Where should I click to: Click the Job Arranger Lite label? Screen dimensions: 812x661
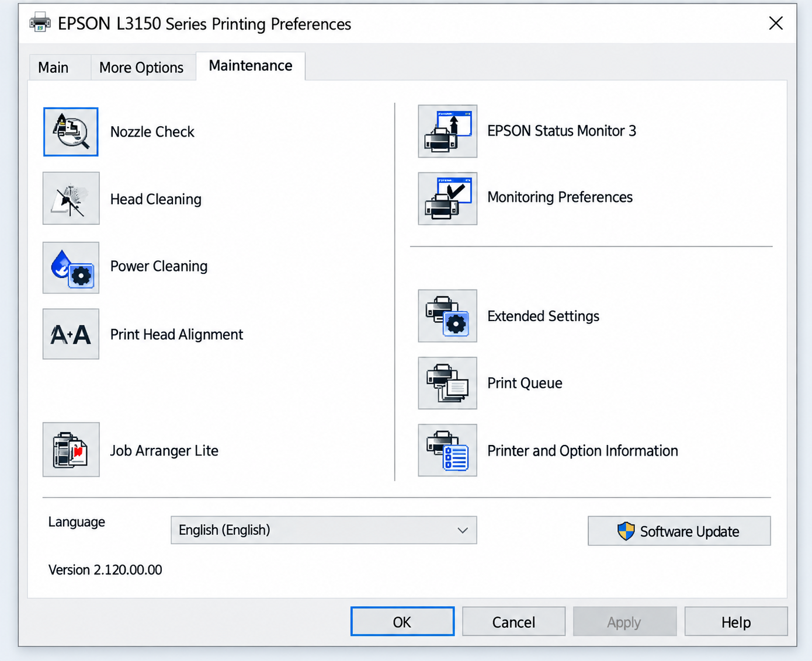pos(164,451)
